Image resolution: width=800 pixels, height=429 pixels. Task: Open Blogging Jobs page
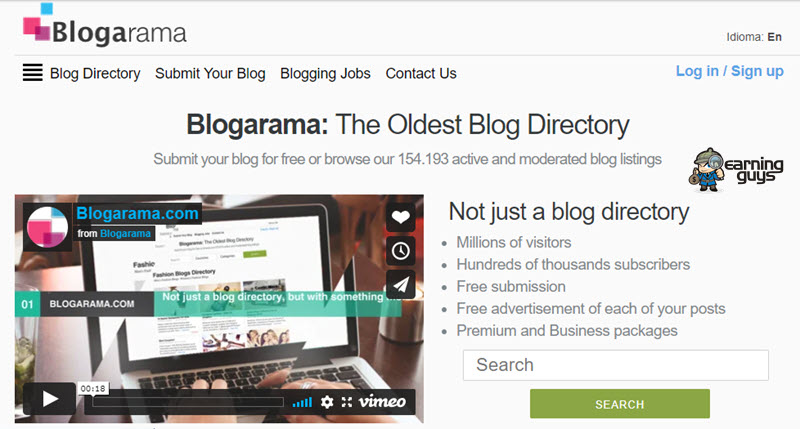click(325, 73)
